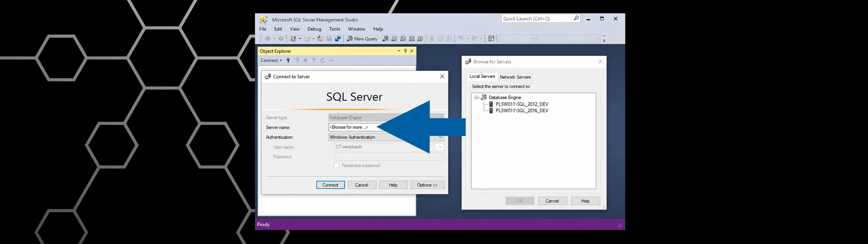Image resolution: width=868 pixels, height=244 pixels.
Task: Open the Tools menu
Action: 335,29
